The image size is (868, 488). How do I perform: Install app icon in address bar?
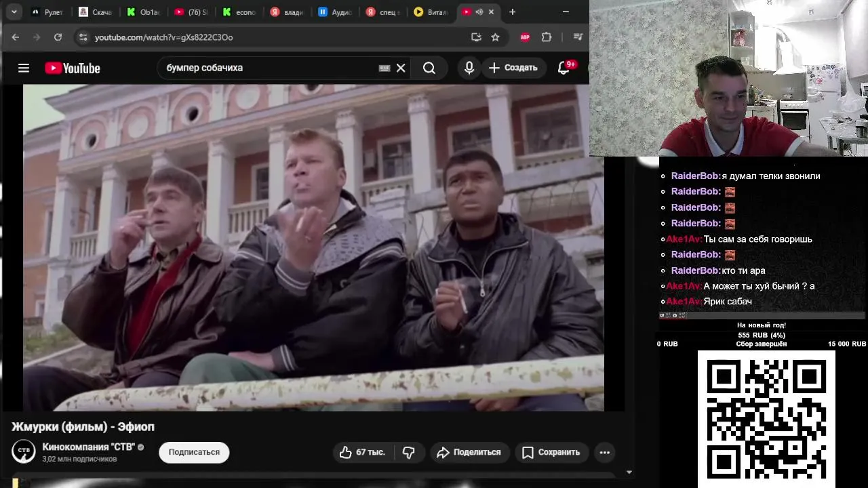pos(476,37)
